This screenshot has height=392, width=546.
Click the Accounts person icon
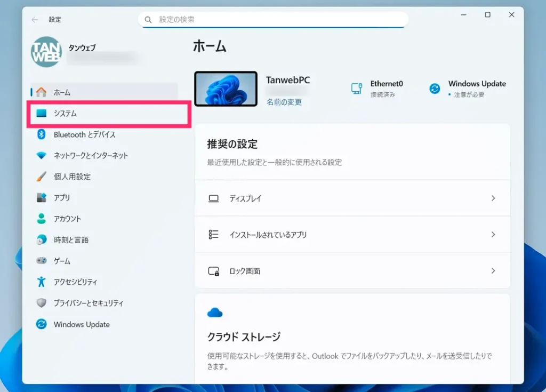coord(42,219)
